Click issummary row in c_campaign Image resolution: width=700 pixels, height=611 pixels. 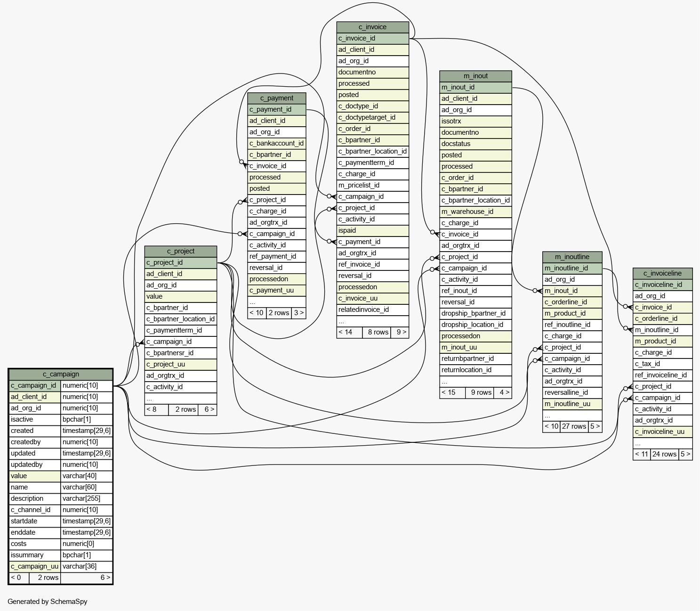point(61,555)
